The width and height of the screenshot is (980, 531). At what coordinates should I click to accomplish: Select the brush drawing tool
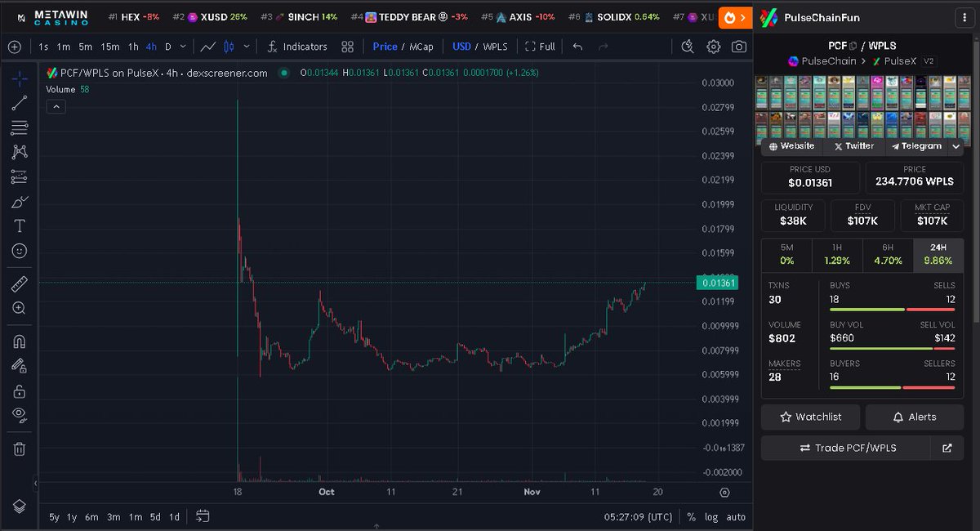pos(20,202)
